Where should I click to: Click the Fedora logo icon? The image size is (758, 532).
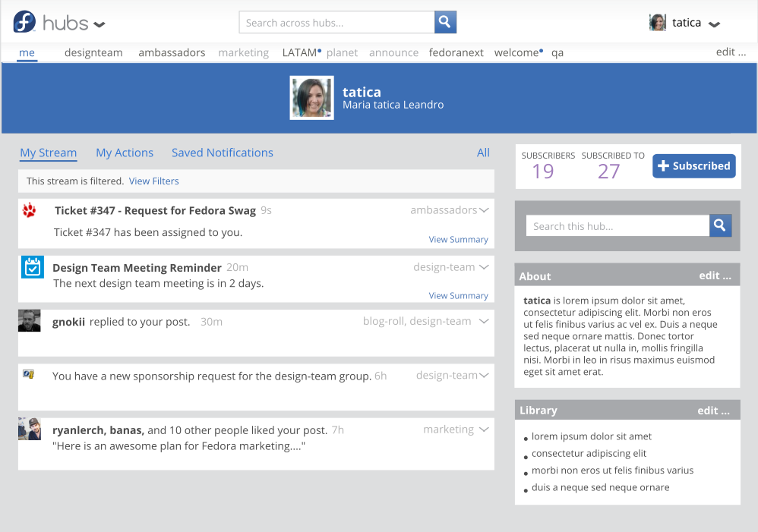click(24, 22)
